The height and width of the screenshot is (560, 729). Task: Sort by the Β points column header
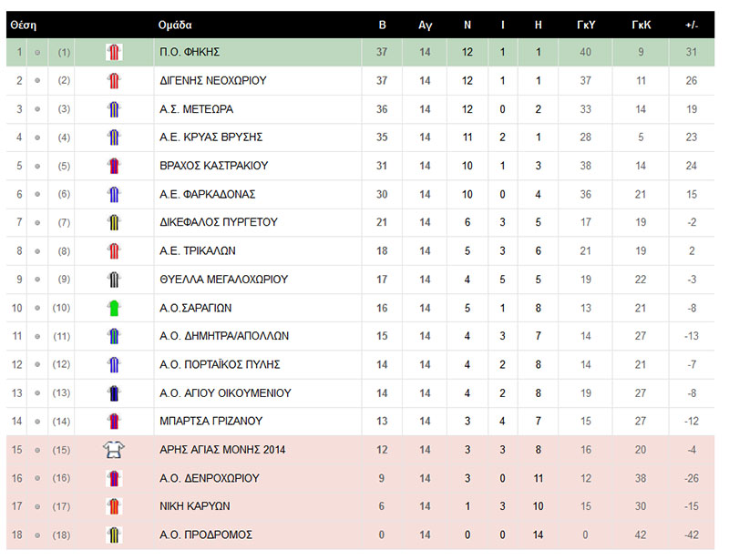(383, 25)
